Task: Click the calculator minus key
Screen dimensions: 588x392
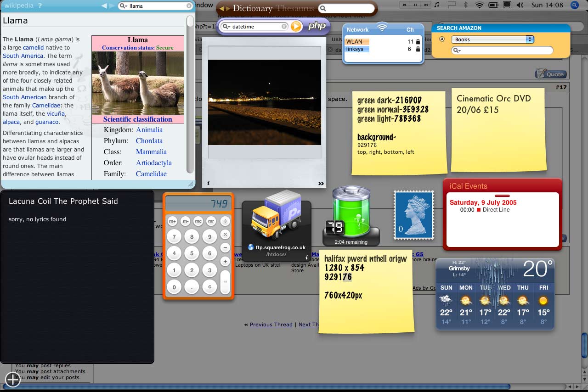Action: (225, 248)
